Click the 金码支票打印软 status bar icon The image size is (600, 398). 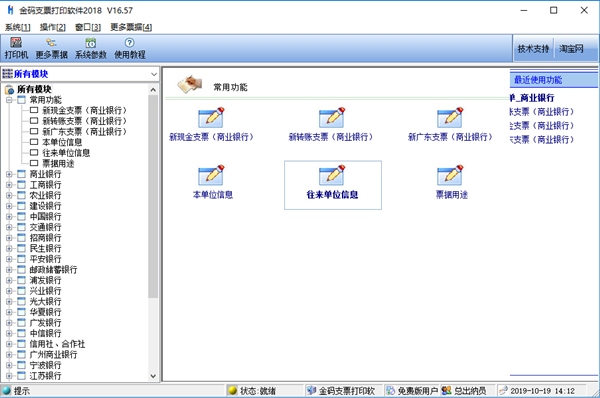tap(311, 390)
